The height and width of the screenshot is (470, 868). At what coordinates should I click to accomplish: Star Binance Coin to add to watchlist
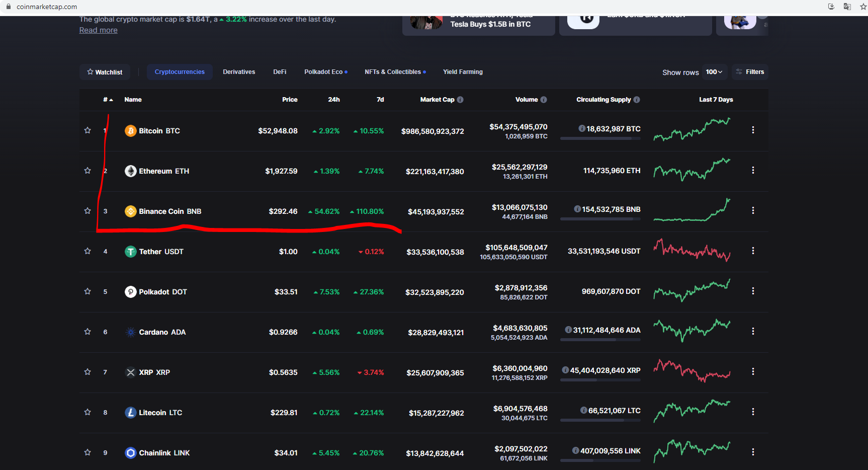(88, 211)
